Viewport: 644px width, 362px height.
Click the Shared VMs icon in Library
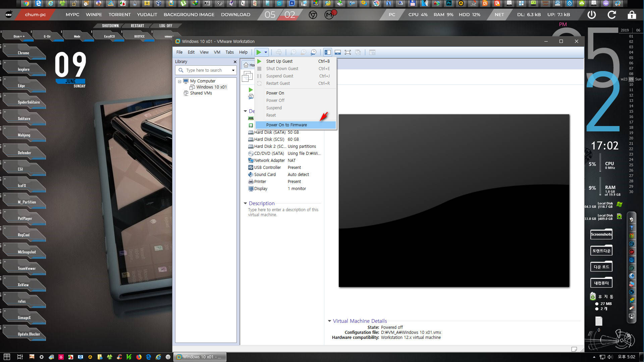coord(186,93)
